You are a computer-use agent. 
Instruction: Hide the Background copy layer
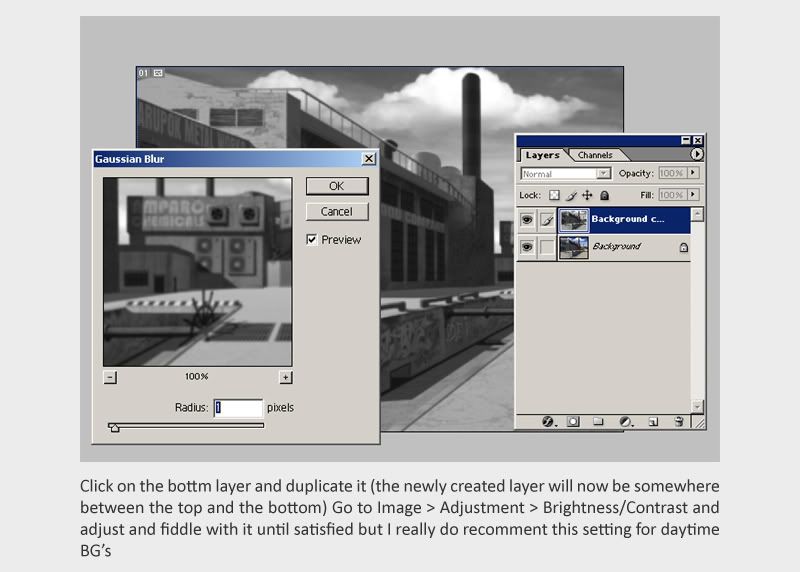(527, 219)
